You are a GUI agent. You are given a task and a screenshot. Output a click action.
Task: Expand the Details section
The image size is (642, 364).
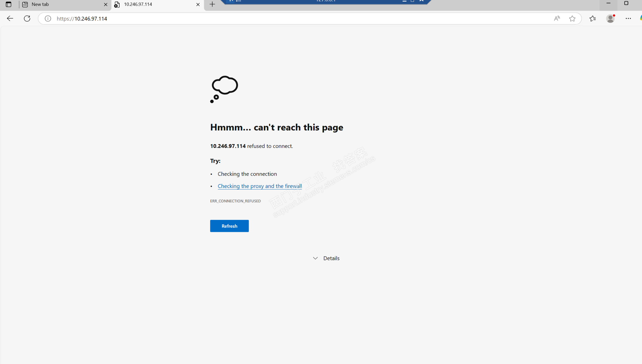tap(326, 258)
